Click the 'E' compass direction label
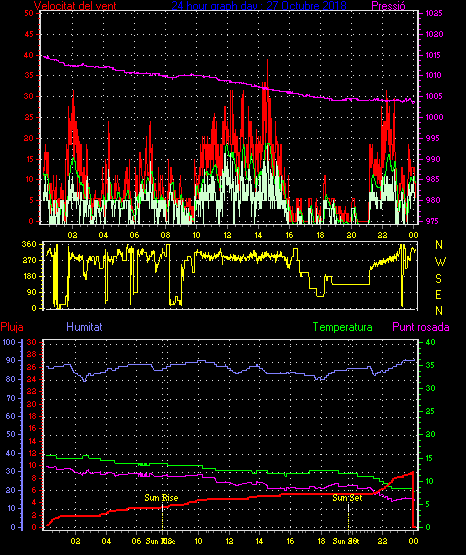This screenshot has width=466, height=555. [x=438, y=294]
